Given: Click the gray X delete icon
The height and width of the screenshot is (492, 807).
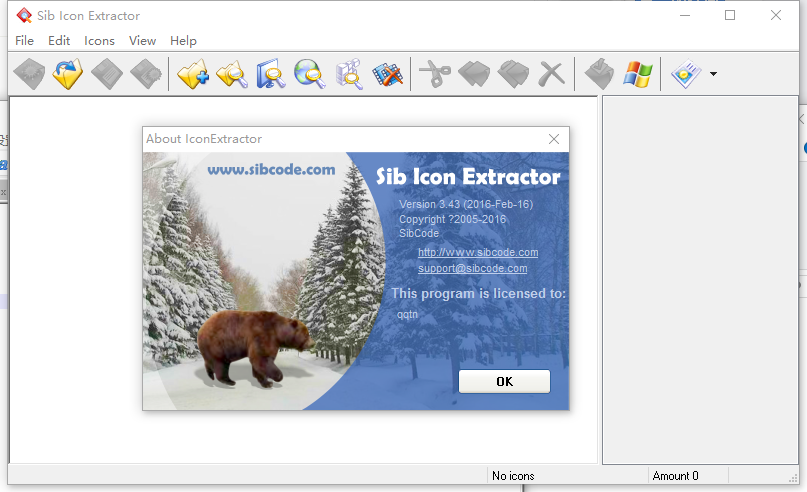Looking at the screenshot, I should (x=551, y=74).
